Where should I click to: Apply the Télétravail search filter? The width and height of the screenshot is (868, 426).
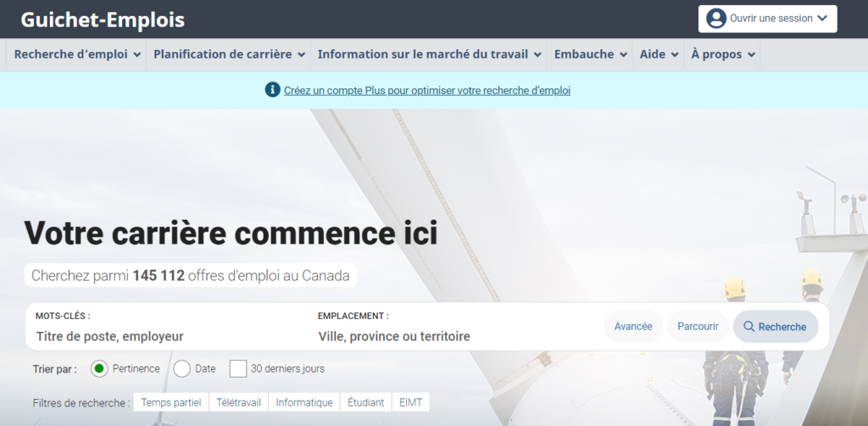(x=238, y=402)
